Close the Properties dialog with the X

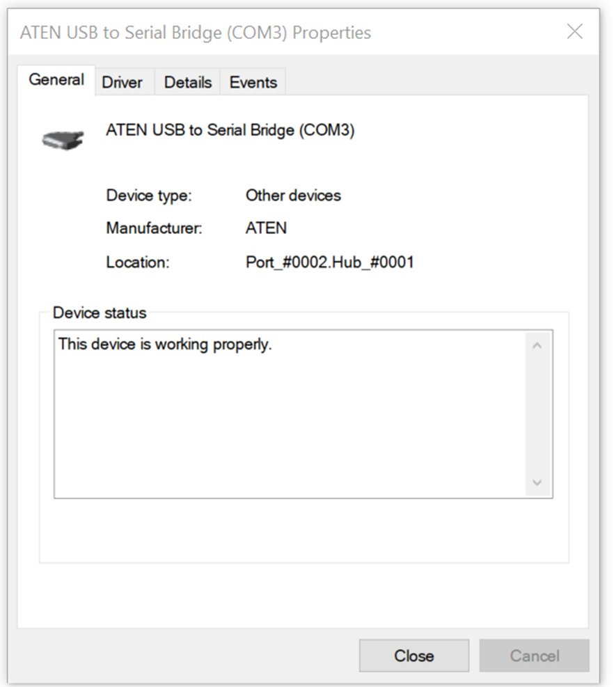coord(574,32)
